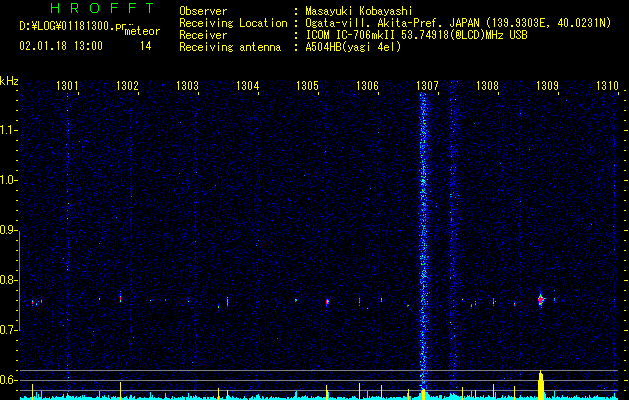Select the observer name Masayuki Kobayashi
Image resolution: width=629 pixels, height=400 pixels.
point(359,11)
